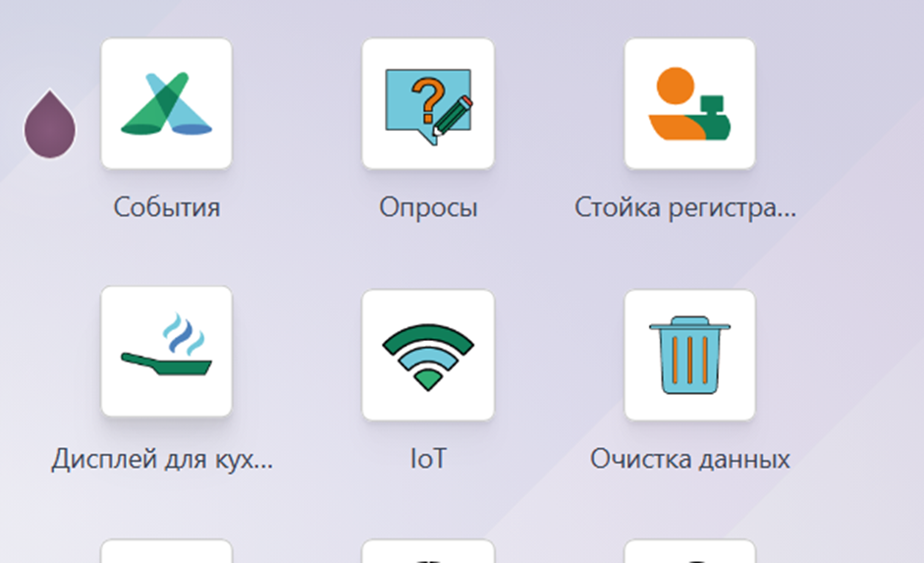
Task: Open the Очистка данных trash bin icon
Action: pos(689,355)
